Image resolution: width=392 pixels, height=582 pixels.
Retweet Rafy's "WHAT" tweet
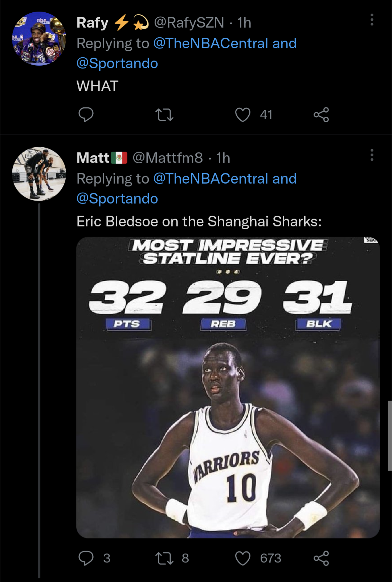[164, 115]
